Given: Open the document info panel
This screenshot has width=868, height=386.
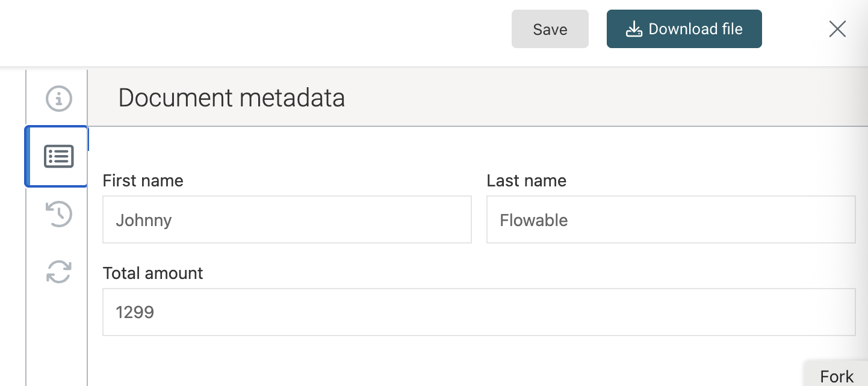Looking at the screenshot, I should (58, 98).
